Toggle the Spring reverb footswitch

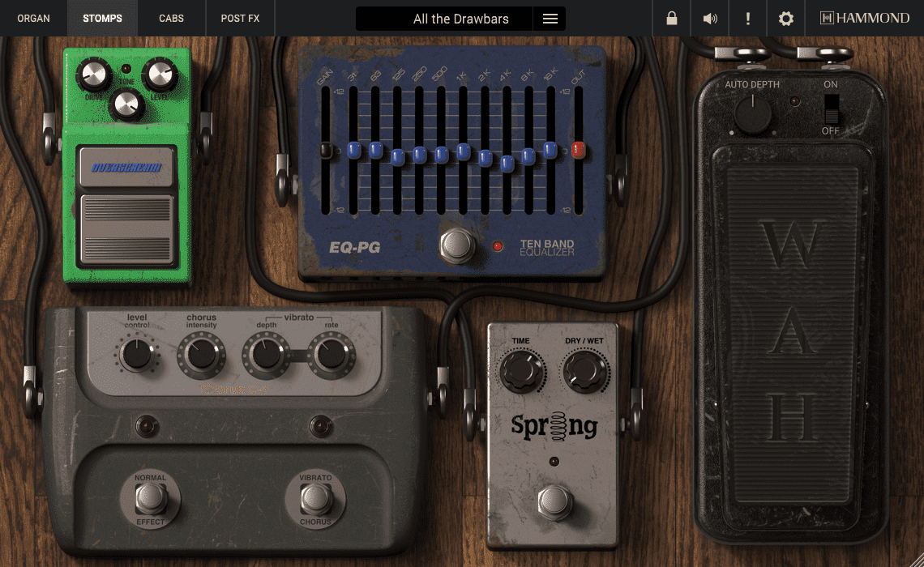coord(554,501)
